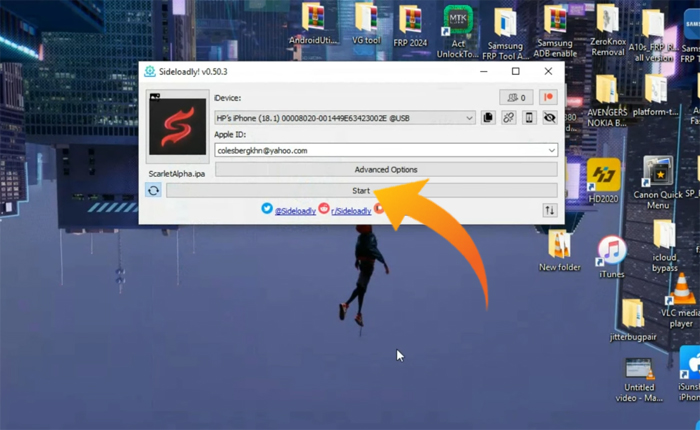Screen dimensions: 700x430
Task: Click the chain link pairing icon
Action: coord(508,117)
